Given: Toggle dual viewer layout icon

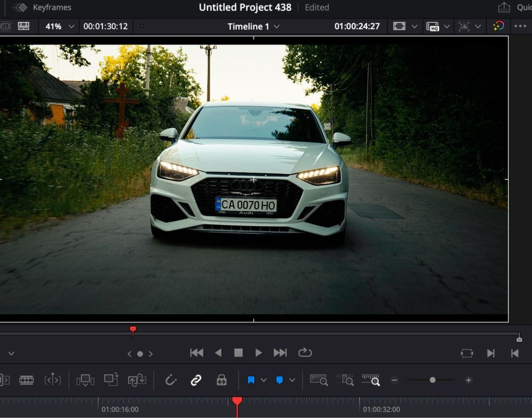Looking at the screenshot, I should coord(23,26).
